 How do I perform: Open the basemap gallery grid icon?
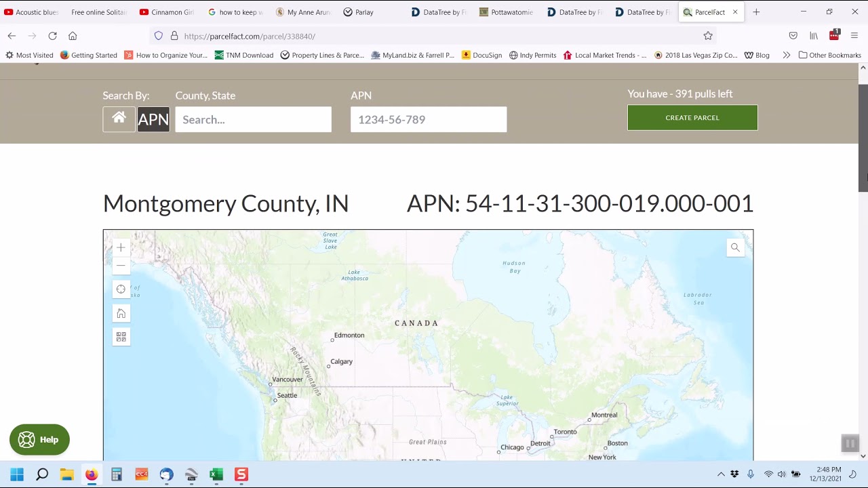(x=121, y=337)
